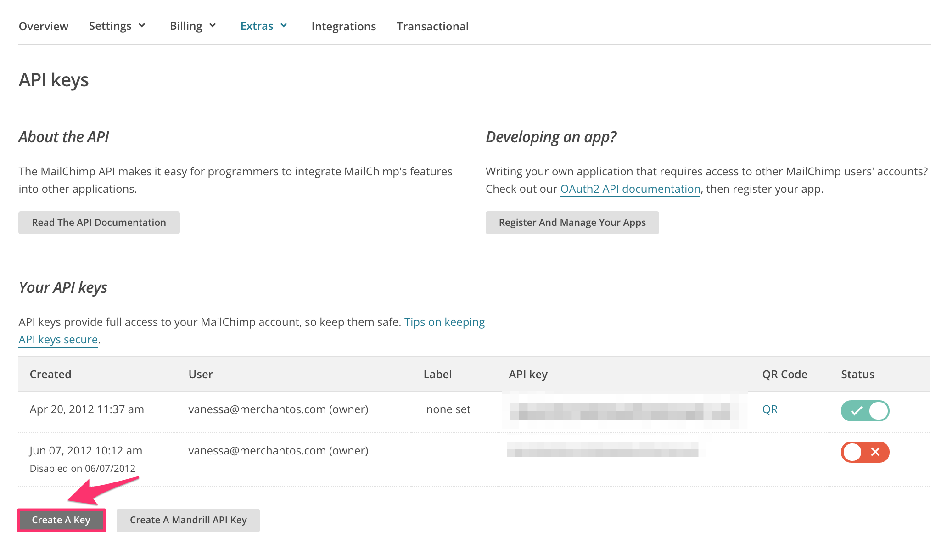Enable the disabled June 2012 key toggle
The height and width of the screenshot is (560, 941).
864,452
